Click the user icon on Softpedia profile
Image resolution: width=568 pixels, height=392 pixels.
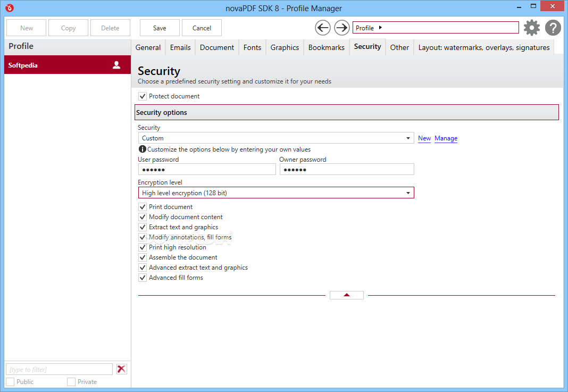pyautogui.click(x=116, y=65)
